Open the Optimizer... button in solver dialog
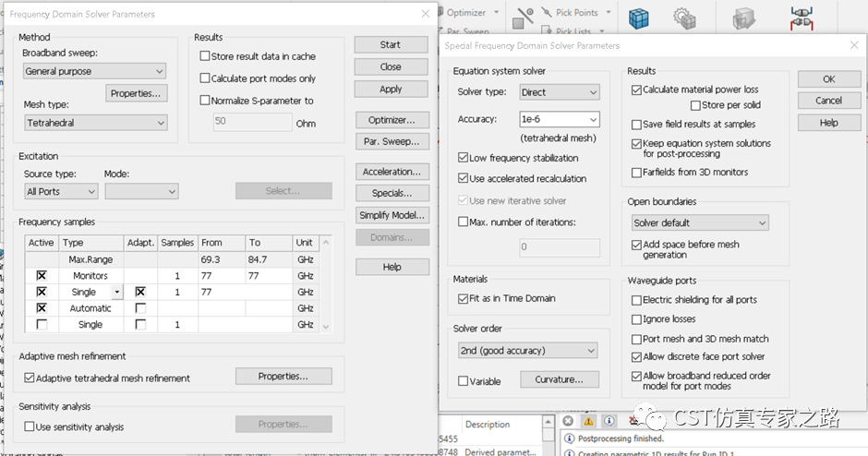The width and height of the screenshot is (868, 456). coord(392,119)
